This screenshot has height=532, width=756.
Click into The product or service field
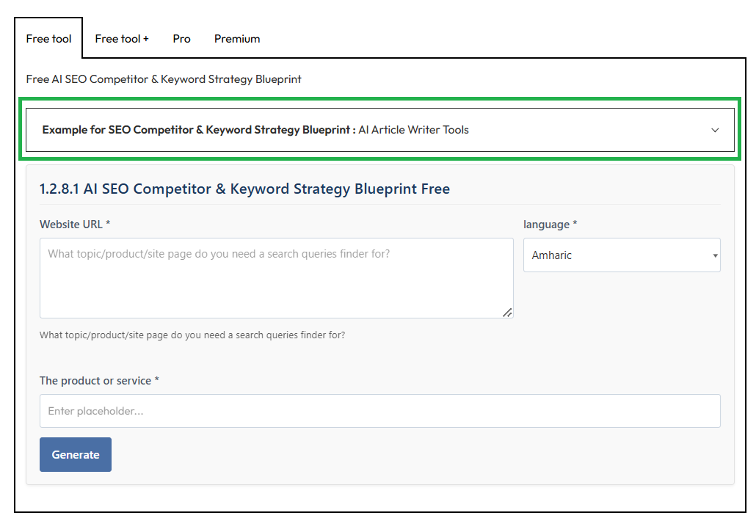click(x=379, y=411)
